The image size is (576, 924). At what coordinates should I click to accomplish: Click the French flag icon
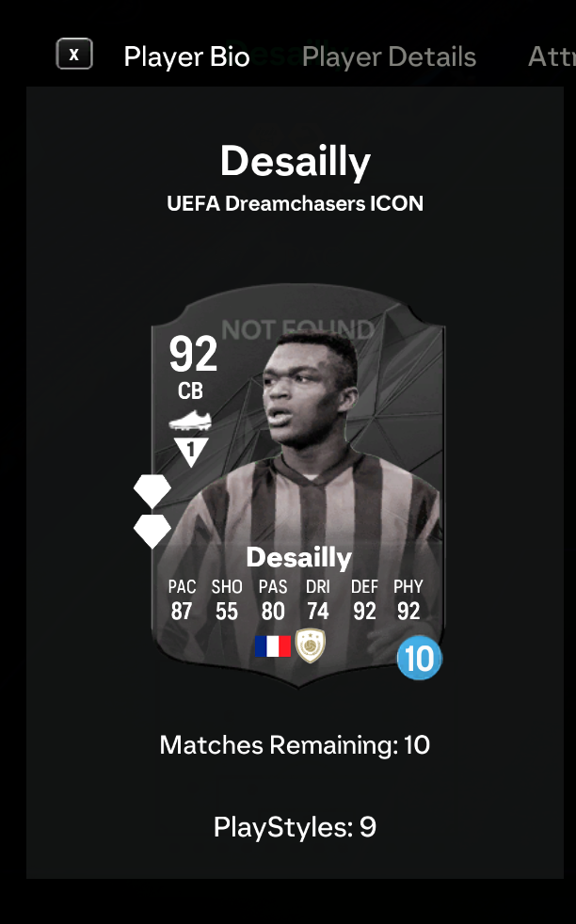(x=272, y=646)
